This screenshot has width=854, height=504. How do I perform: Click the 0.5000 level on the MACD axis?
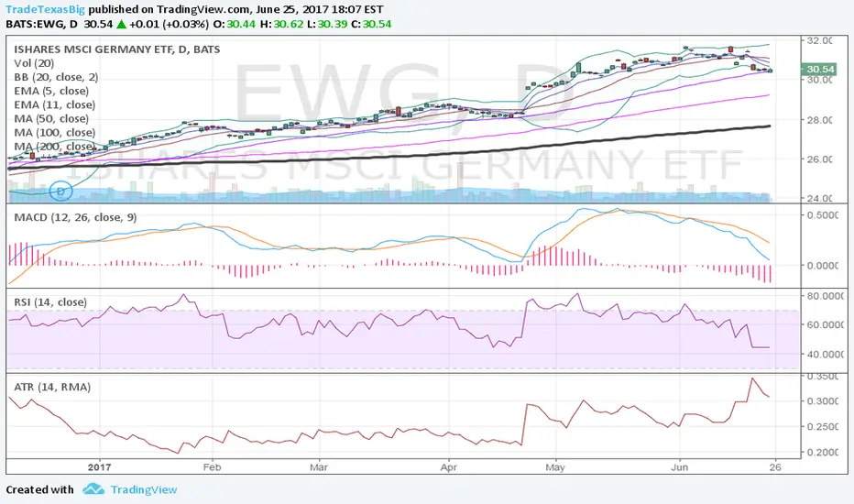(823, 215)
